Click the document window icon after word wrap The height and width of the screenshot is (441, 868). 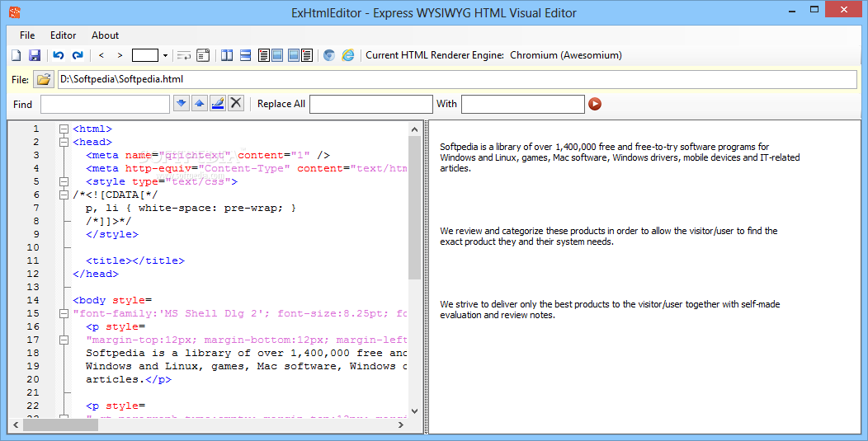pyautogui.click(x=203, y=55)
